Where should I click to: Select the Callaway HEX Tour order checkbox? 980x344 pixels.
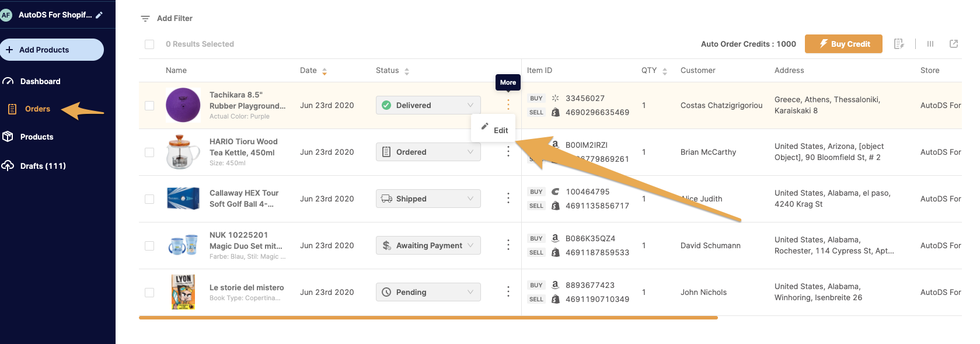coord(149,199)
